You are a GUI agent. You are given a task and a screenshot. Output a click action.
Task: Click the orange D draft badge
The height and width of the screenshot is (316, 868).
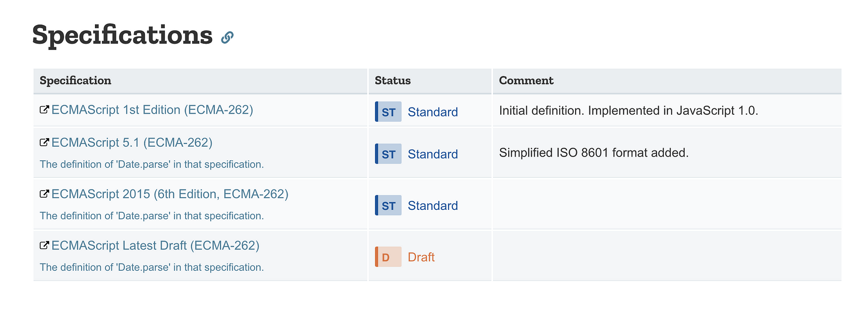pyautogui.click(x=388, y=257)
